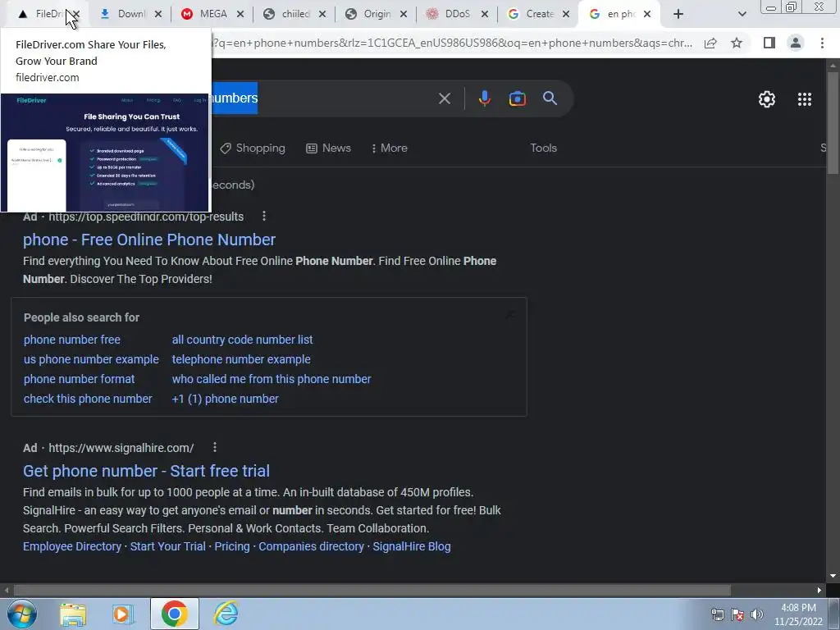
Task: Close the MEGA tab
Action: (x=240, y=15)
